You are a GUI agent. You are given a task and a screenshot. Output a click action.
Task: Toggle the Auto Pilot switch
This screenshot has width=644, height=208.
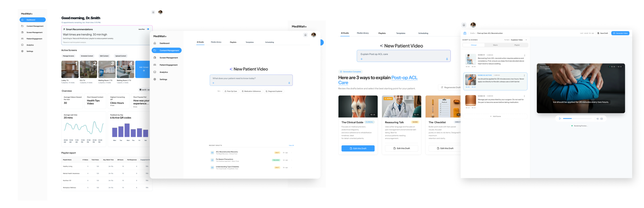click(148, 29)
